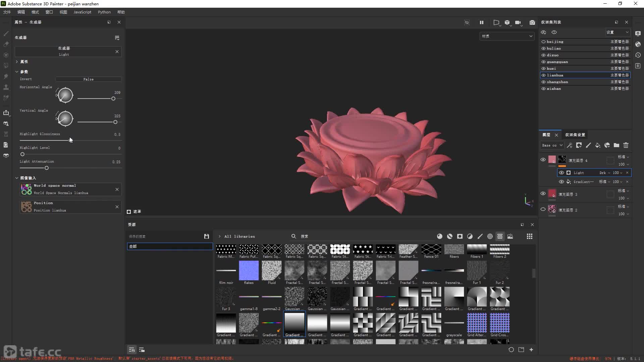Click the perspective view icon above viewport

pyautogui.click(x=496, y=22)
